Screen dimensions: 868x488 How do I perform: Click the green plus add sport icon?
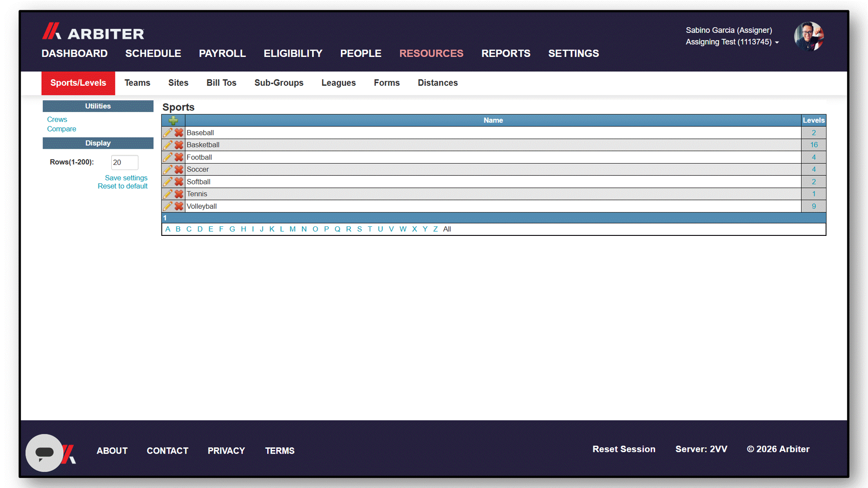point(173,121)
